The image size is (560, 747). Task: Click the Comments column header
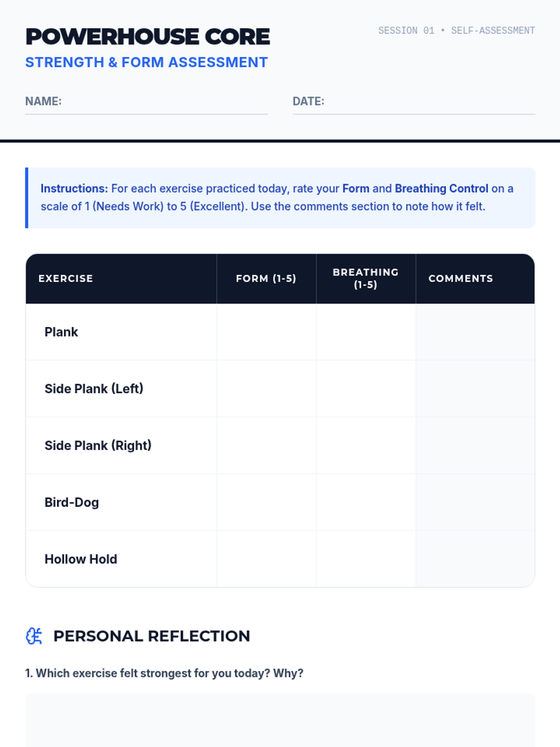pos(461,279)
